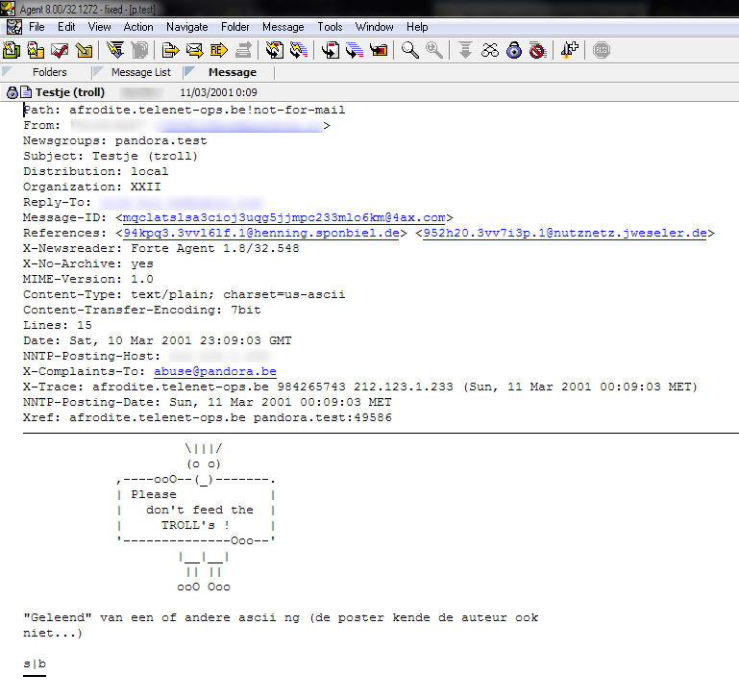Click the triangle marker left of Message tab
The image size is (739, 700).
coord(190,71)
